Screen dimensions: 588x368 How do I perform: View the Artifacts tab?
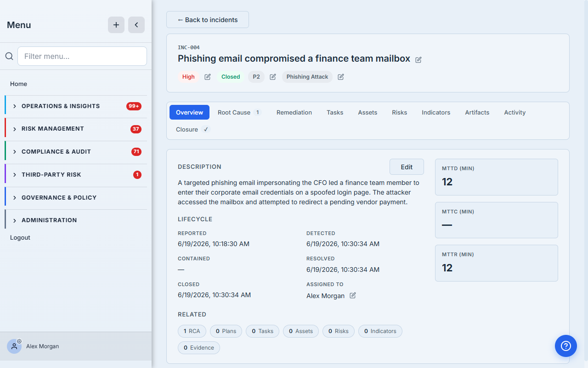(477, 112)
